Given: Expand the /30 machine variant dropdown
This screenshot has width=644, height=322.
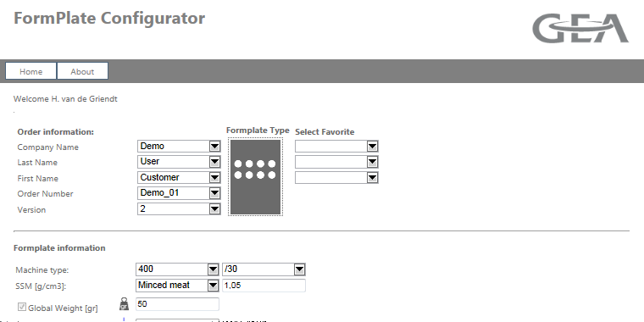Looking at the screenshot, I should click(264, 269).
